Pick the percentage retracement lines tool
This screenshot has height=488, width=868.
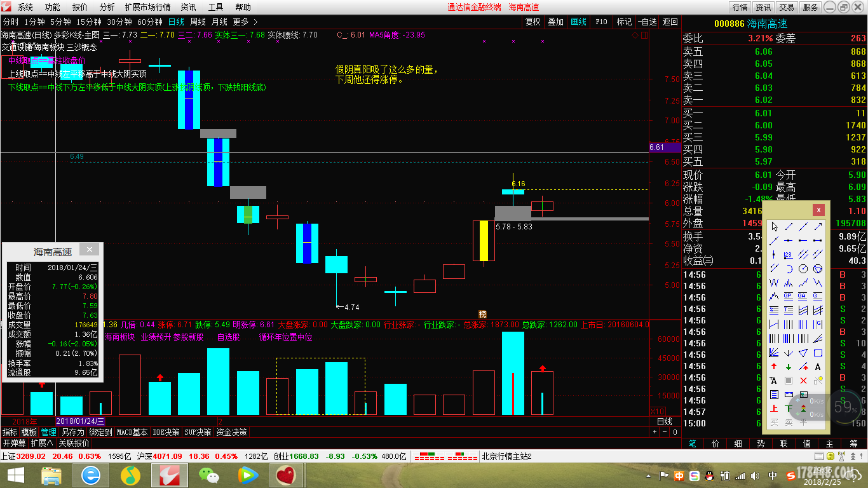(x=774, y=310)
